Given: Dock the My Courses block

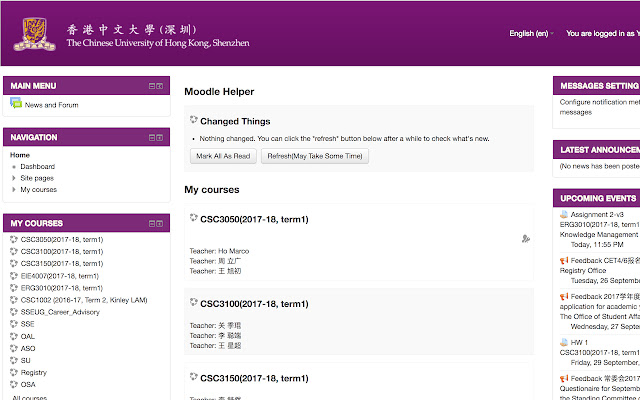Looking at the screenshot, I should pyautogui.click(x=159, y=223).
